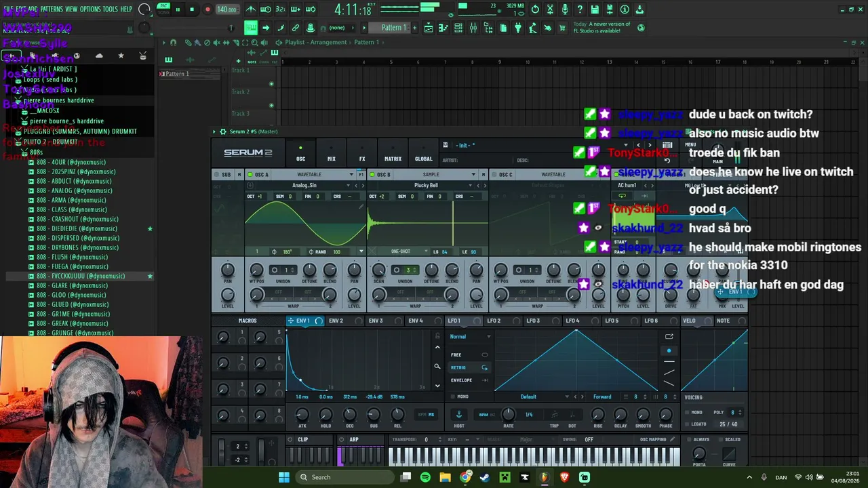Open the PATTERNS menu
868x488 pixels.
(x=52, y=9)
